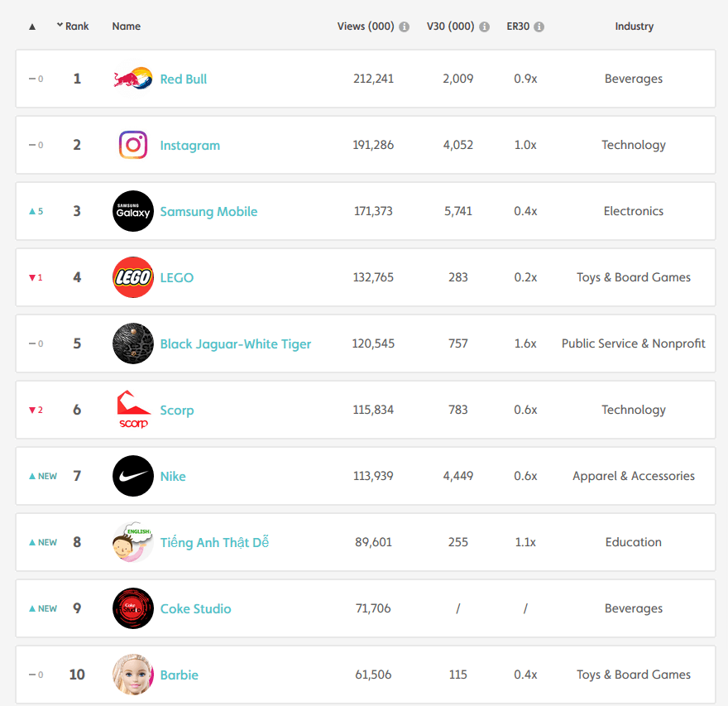Click the Nike swoosh logo
The image size is (728, 706).
(x=133, y=476)
